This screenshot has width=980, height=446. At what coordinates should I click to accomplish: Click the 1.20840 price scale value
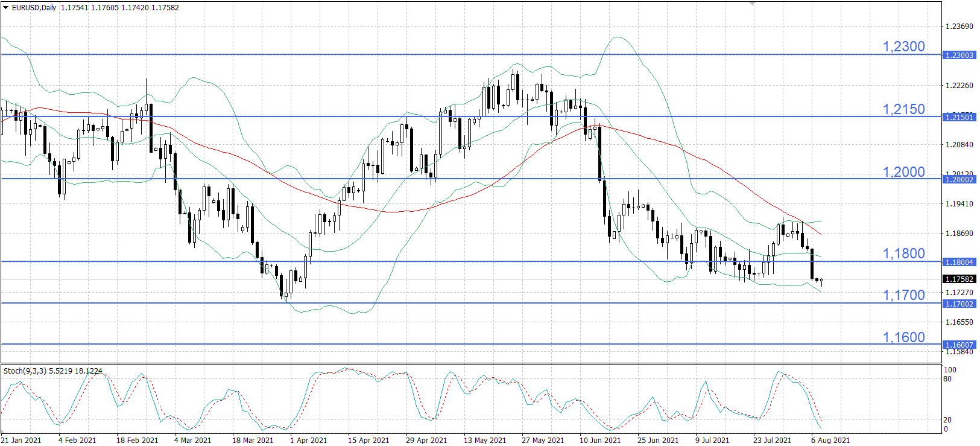(x=959, y=145)
